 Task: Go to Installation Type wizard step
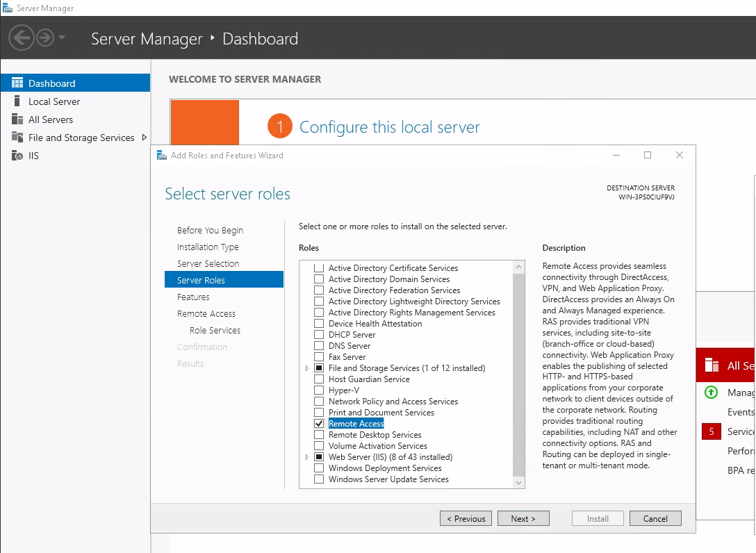point(208,247)
